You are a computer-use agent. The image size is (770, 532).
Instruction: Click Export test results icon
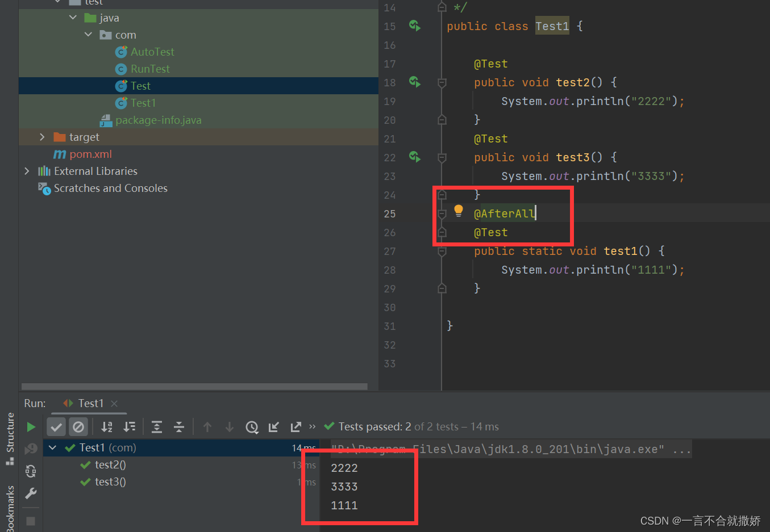296,426
